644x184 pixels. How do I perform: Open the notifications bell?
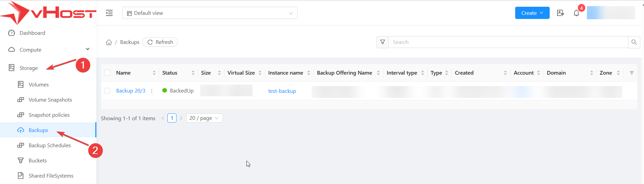point(576,13)
